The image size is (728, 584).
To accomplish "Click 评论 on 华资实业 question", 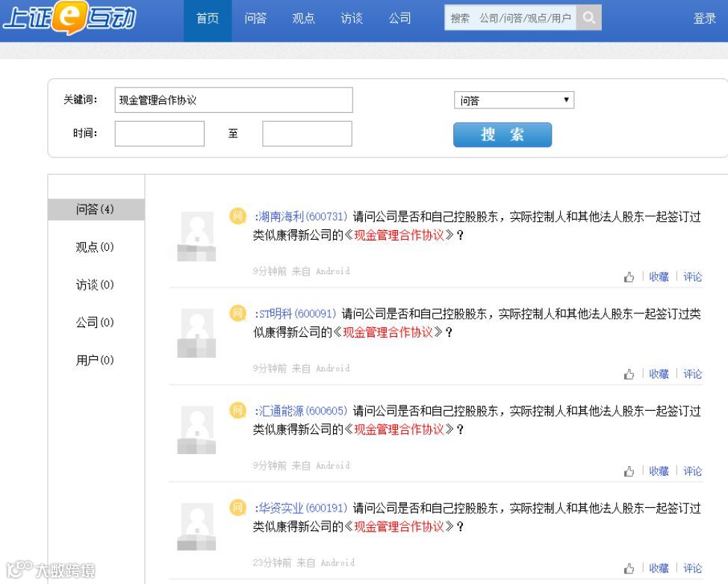I will (692, 568).
